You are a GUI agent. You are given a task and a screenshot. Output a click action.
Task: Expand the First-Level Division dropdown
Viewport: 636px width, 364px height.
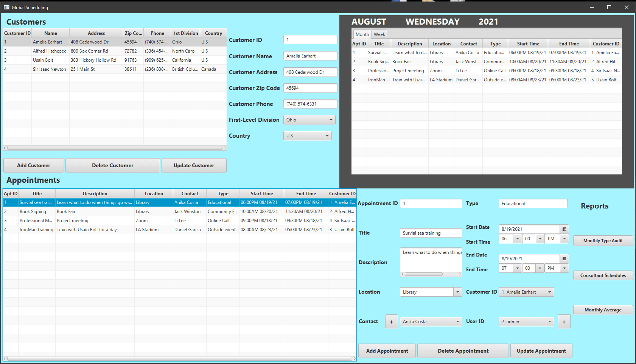click(309, 120)
